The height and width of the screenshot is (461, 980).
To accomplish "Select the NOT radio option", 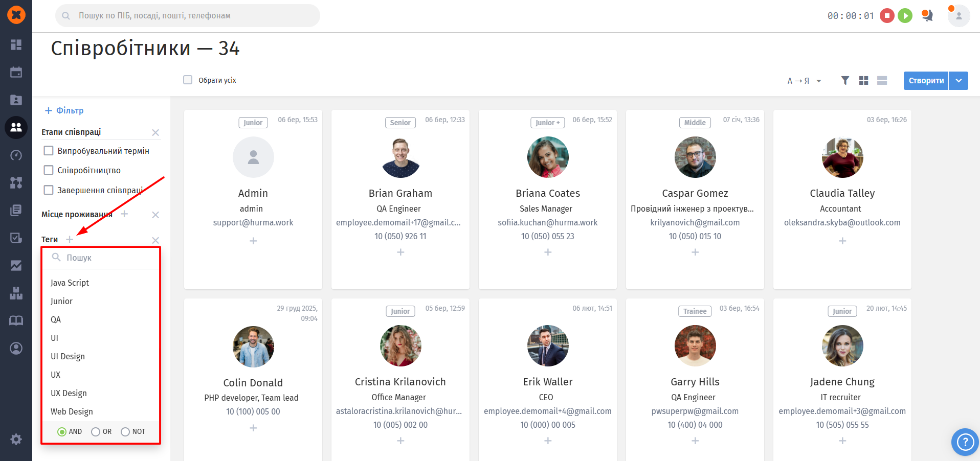I will point(125,432).
